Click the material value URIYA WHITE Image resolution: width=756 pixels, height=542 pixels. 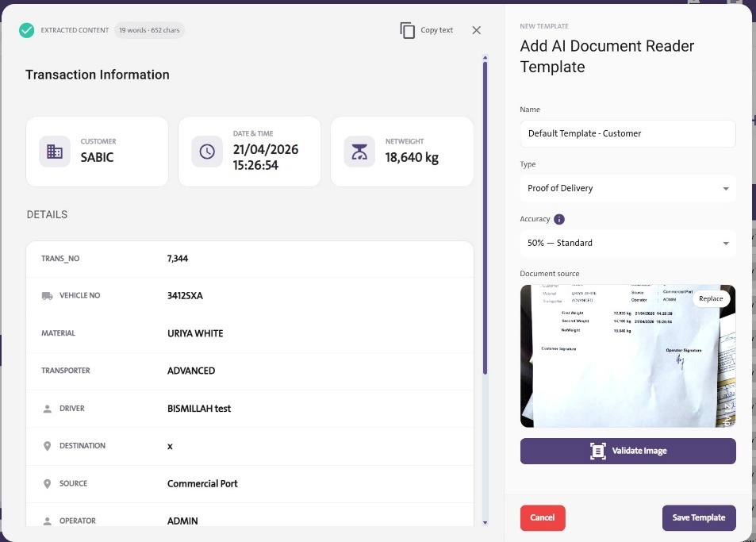click(195, 333)
